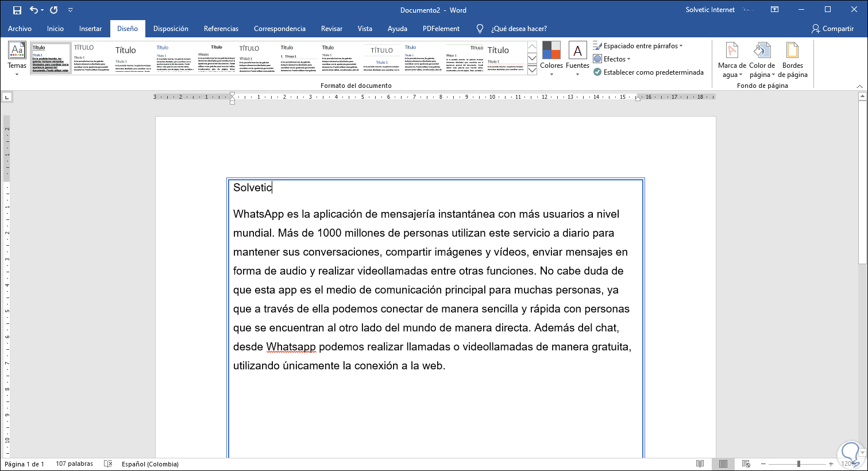Select the Diseño tab

tap(128, 29)
